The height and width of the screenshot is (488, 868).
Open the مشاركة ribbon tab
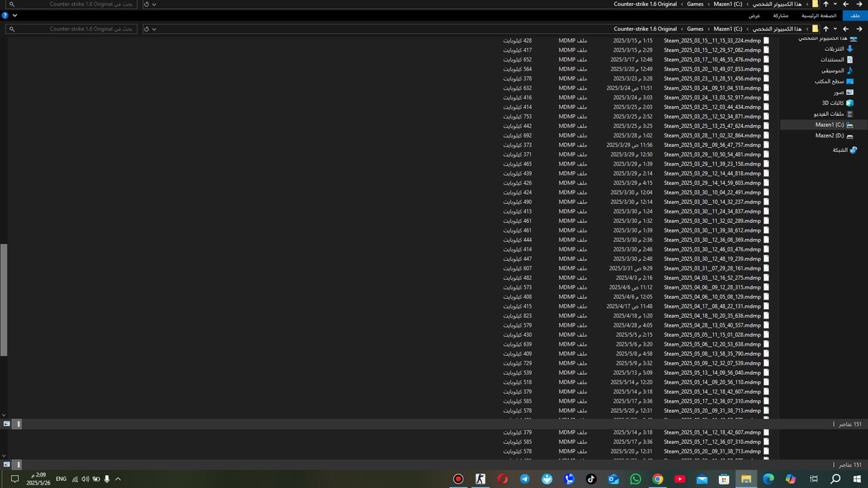click(x=781, y=15)
